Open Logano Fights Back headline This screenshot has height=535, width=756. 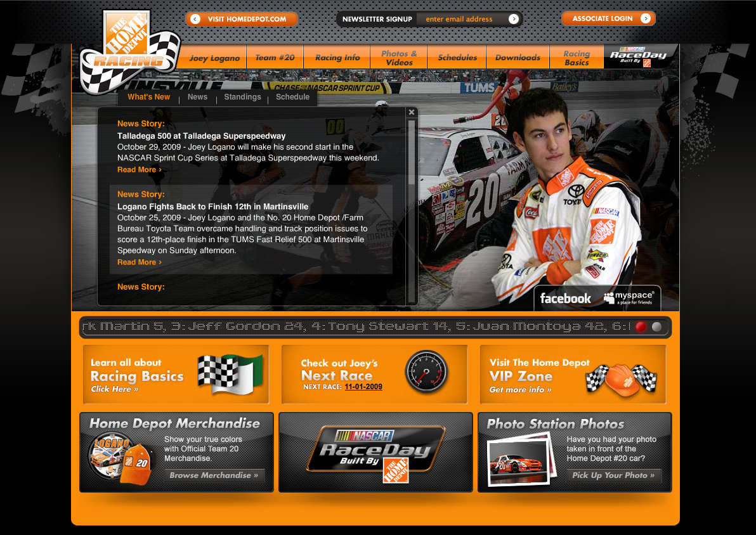[x=212, y=206]
